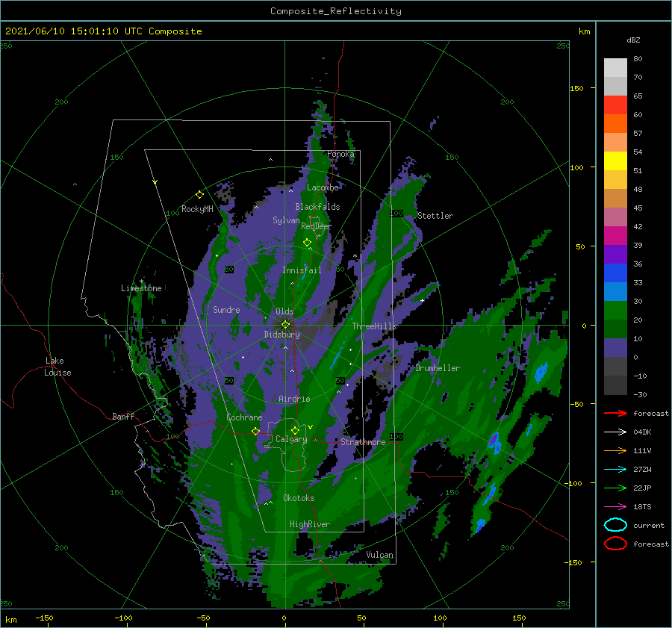Click the yellow marker above Calgary

pyautogui.click(x=295, y=430)
